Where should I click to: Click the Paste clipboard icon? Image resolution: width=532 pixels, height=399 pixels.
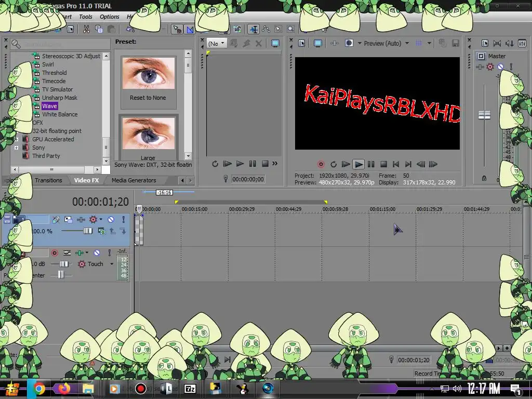click(x=111, y=29)
